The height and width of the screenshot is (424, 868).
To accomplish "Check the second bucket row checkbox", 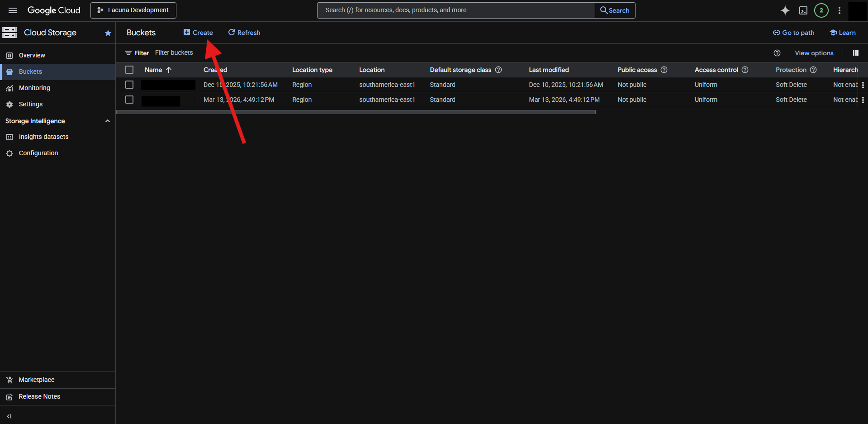I will (x=129, y=100).
